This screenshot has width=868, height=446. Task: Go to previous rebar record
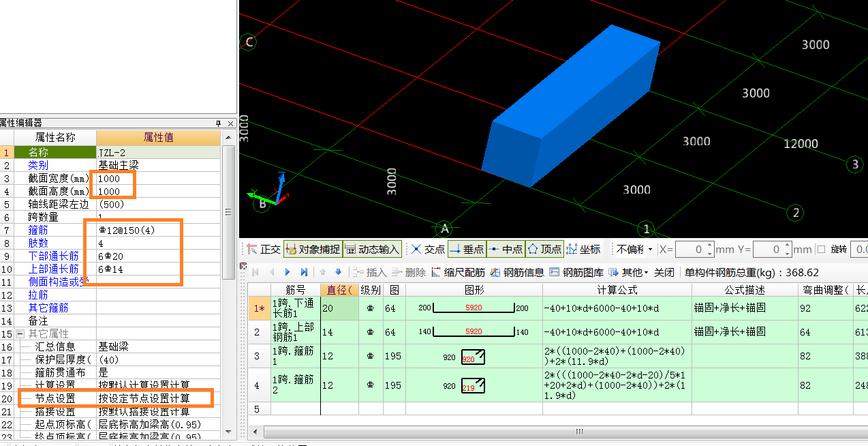pos(271,272)
